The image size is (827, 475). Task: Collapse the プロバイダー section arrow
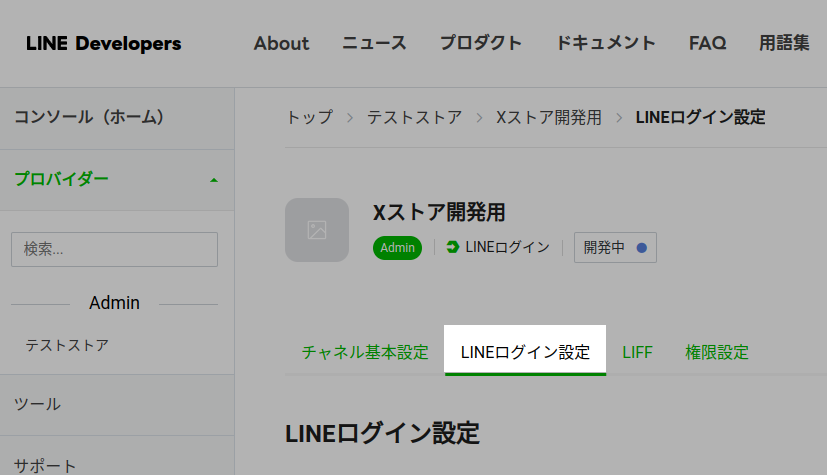tap(213, 180)
